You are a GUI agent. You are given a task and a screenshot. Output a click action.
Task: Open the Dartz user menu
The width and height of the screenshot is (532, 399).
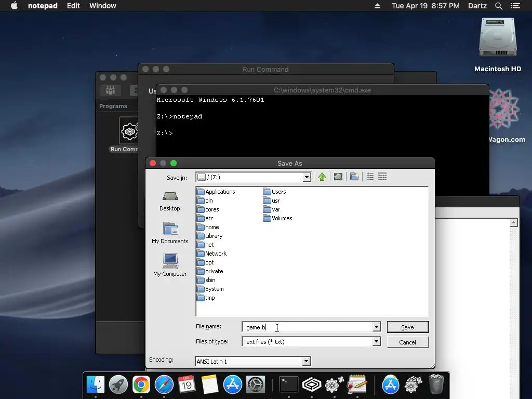[477, 6]
